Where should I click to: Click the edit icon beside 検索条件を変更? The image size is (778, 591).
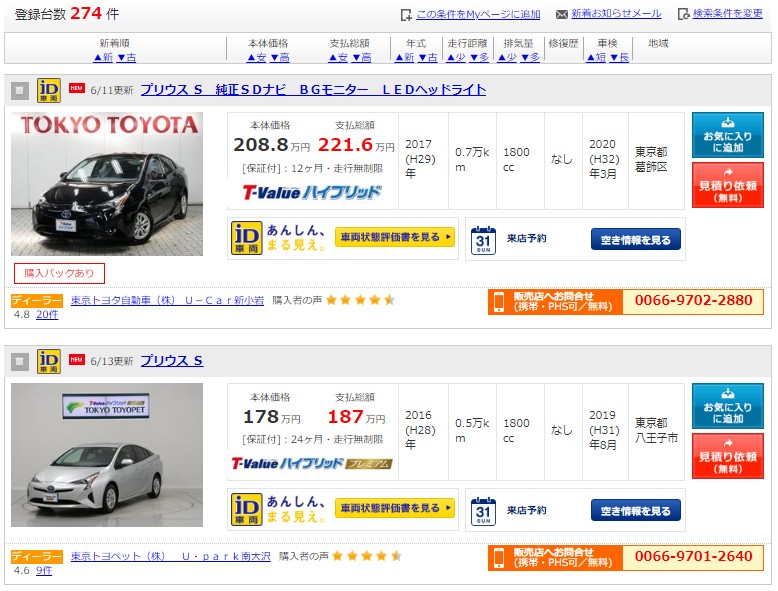click(683, 14)
